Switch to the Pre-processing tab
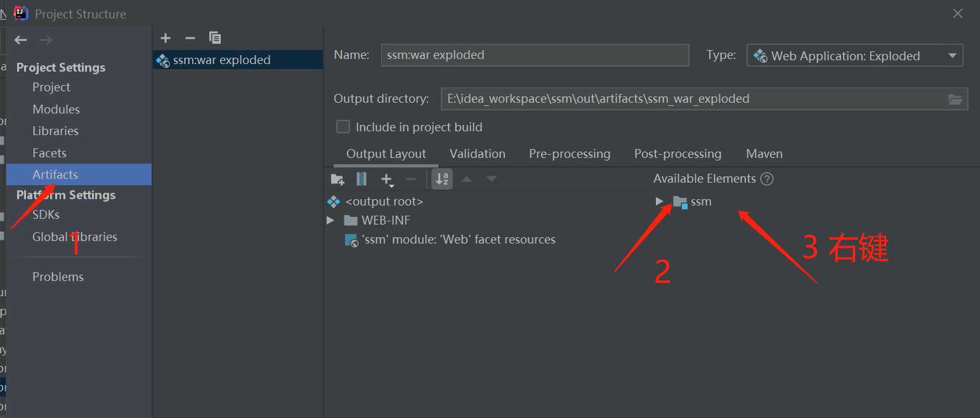Image resolution: width=980 pixels, height=418 pixels. [x=570, y=153]
